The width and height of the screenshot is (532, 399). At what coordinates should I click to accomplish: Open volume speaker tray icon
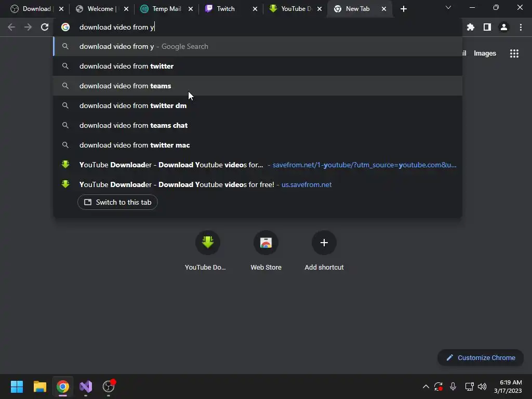[482, 387]
